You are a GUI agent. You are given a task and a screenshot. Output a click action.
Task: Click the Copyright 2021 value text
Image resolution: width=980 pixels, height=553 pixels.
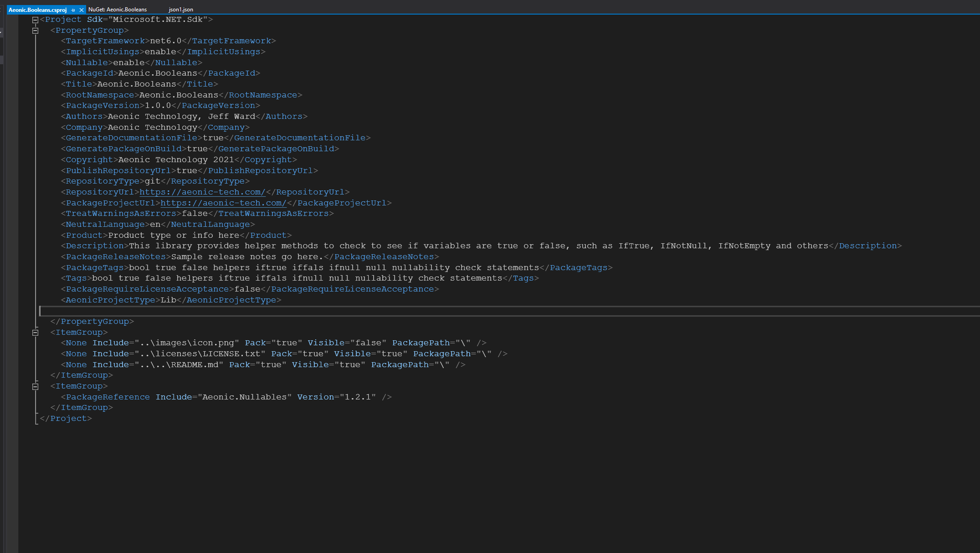223,159
